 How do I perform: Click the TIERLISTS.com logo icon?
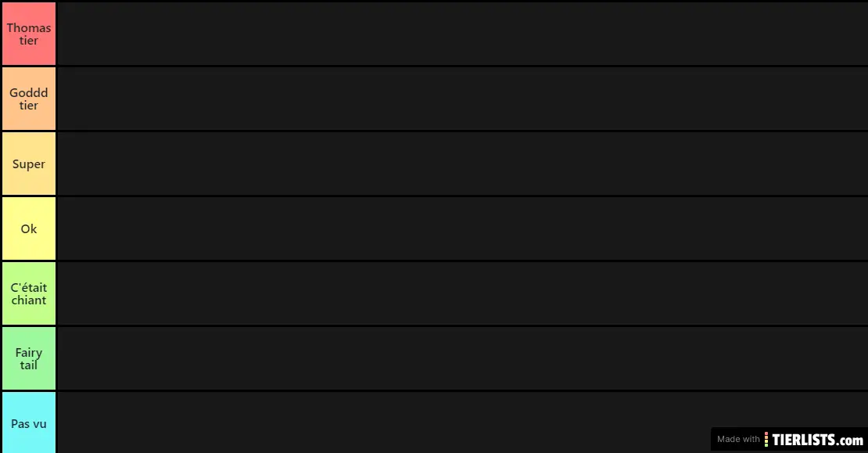pos(766,440)
